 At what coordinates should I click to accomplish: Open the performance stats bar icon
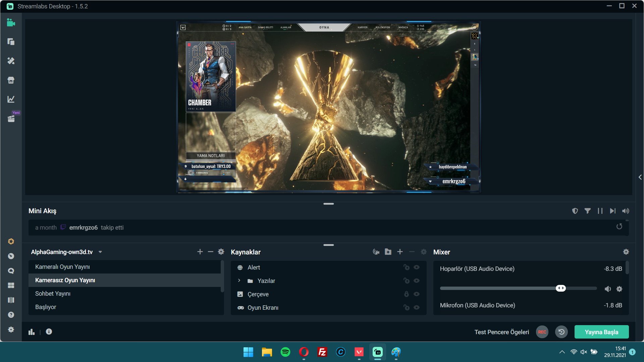32,332
